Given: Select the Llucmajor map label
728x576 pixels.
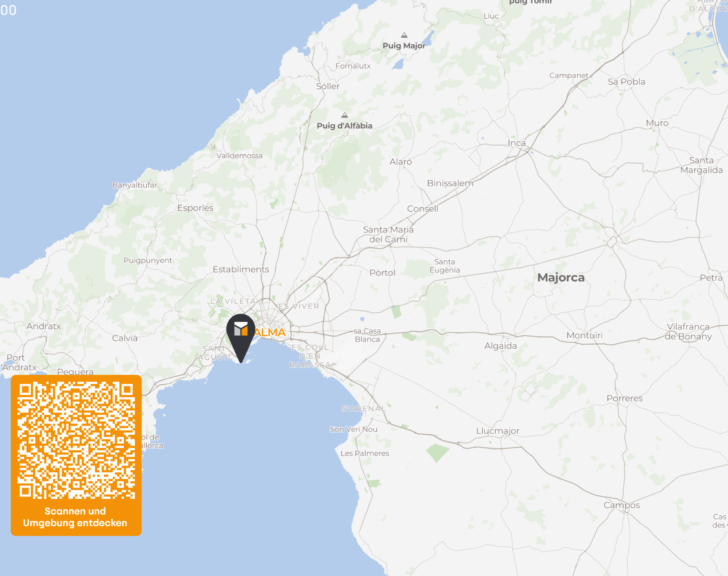Looking at the screenshot, I should pos(497,431).
